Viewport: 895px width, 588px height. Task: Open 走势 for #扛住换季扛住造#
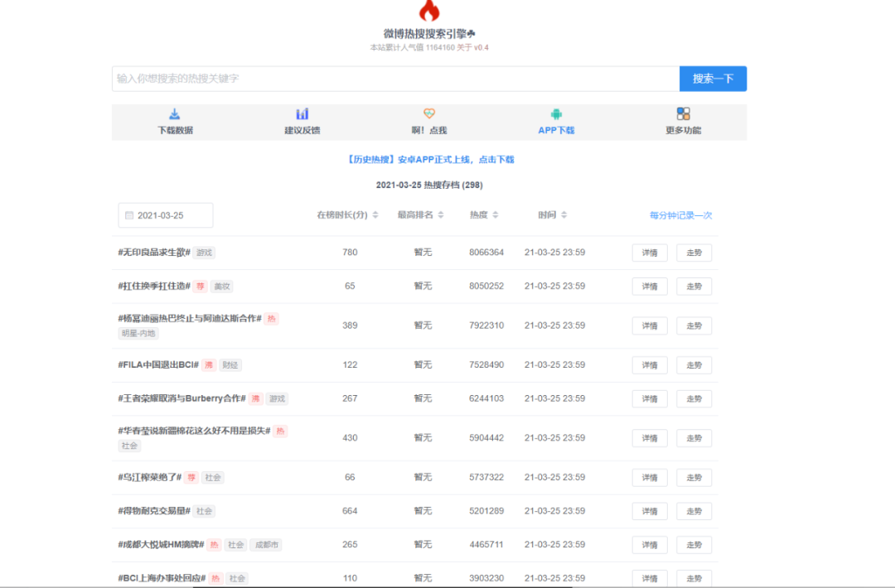(x=694, y=287)
